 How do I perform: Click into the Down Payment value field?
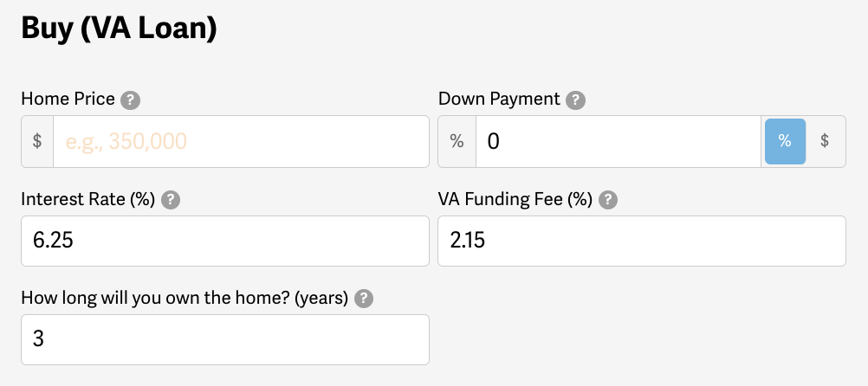618,141
